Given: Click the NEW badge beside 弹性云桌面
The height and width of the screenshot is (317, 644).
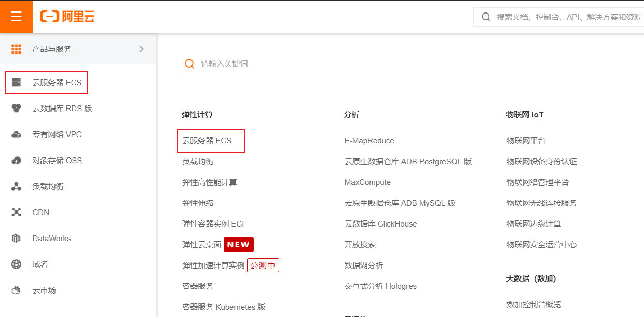Looking at the screenshot, I should 239,244.
